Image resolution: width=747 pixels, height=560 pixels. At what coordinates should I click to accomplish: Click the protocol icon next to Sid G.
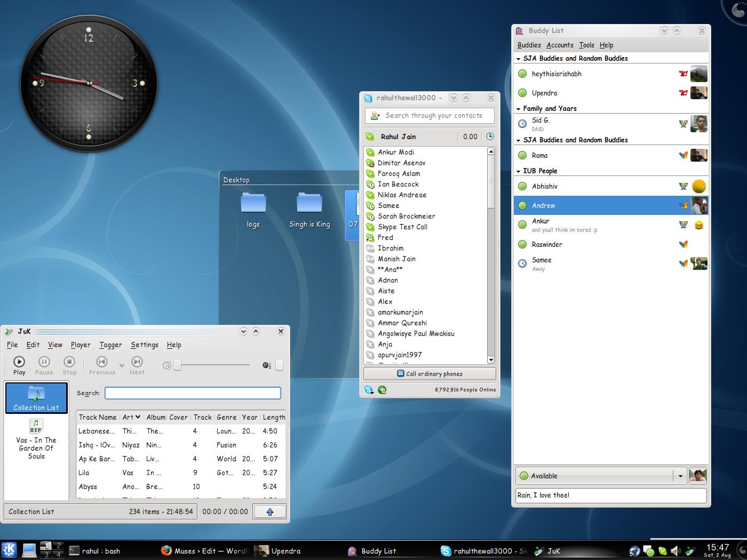(x=683, y=124)
